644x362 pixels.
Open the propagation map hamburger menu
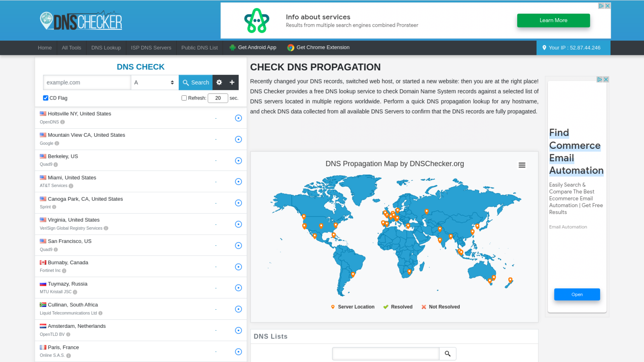click(x=522, y=165)
